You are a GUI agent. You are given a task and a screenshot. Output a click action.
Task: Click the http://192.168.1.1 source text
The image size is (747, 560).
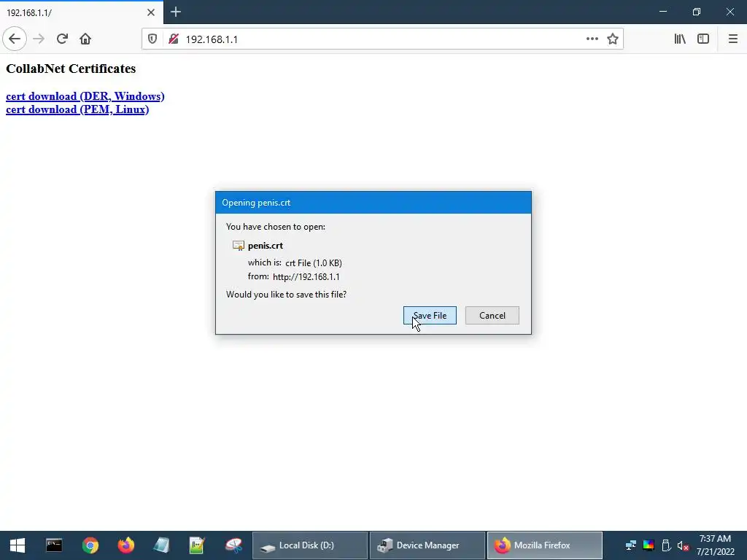click(306, 276)
